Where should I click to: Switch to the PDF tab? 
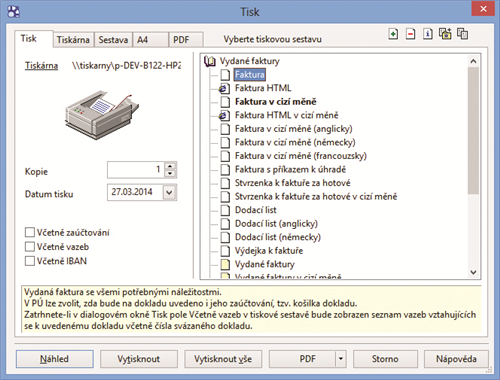[186, 40]
